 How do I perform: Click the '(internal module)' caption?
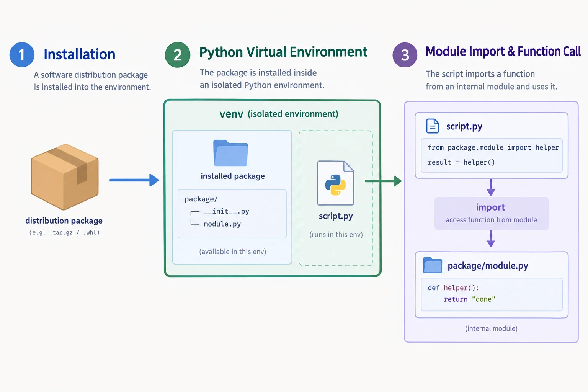coord(491,328)
